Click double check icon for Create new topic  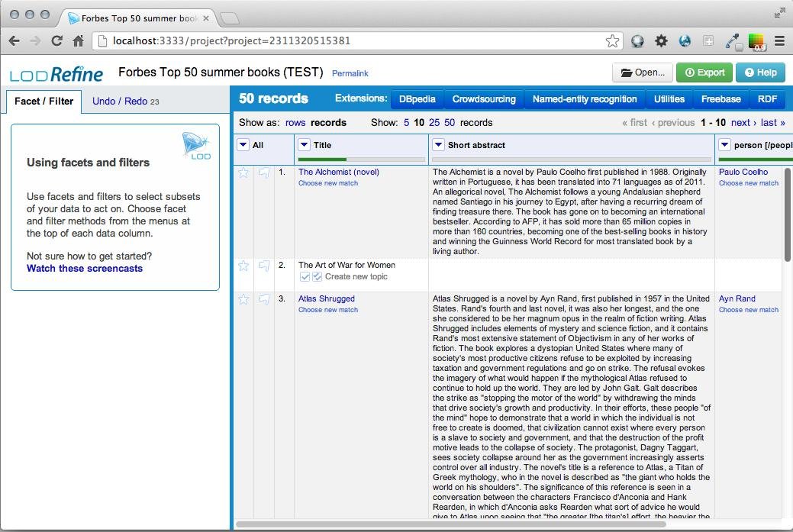coord(317,276)
